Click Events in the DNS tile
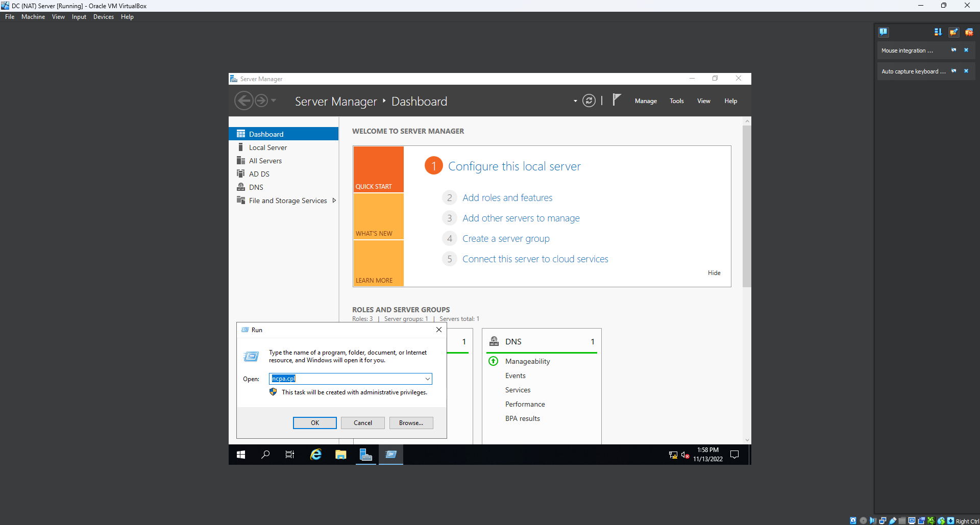The image size is (980, 525). pos(515,376)
